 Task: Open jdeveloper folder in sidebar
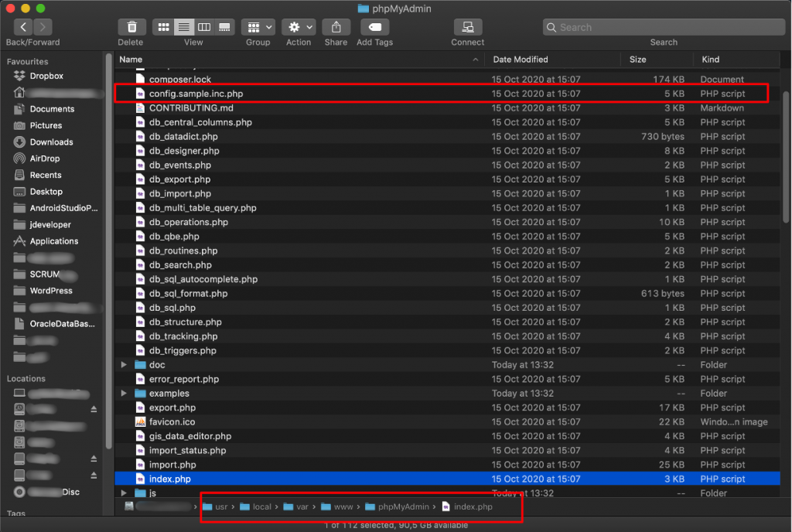[x=50, y=224]
